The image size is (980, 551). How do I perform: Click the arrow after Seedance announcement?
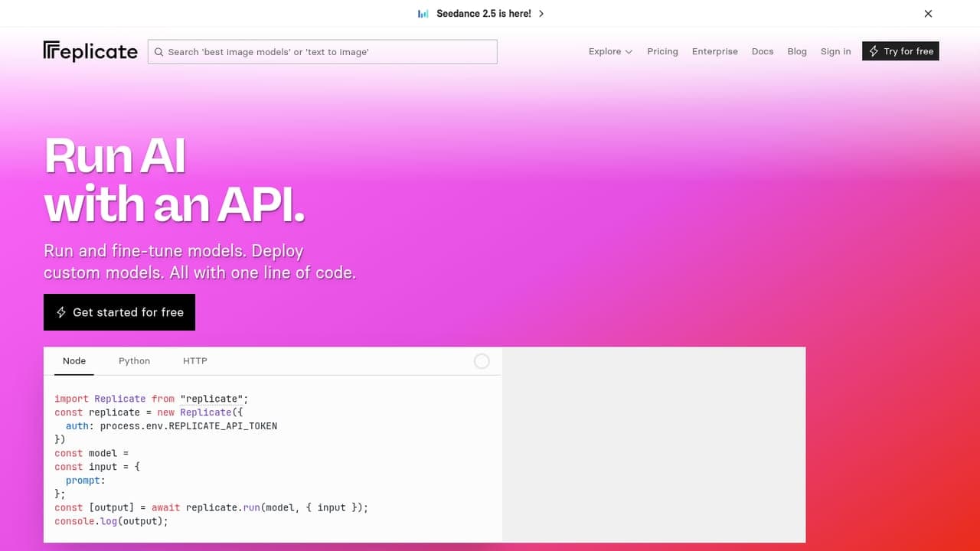541,14
